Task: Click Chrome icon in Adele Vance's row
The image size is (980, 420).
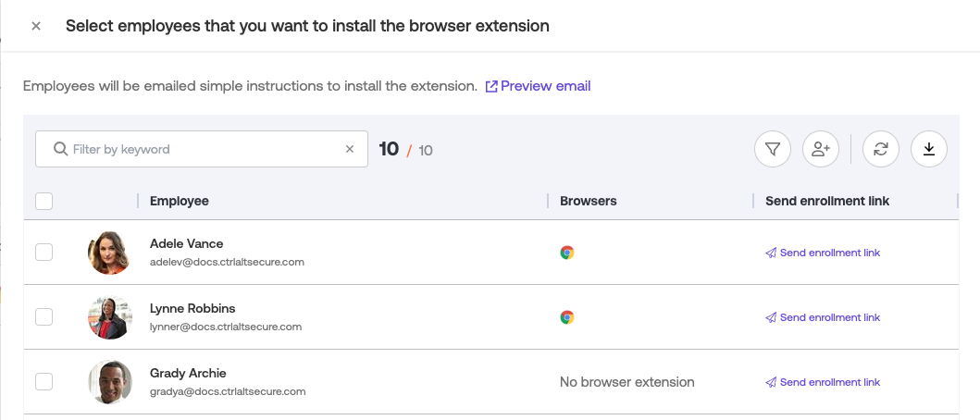Action: click(x=567, y=253)
